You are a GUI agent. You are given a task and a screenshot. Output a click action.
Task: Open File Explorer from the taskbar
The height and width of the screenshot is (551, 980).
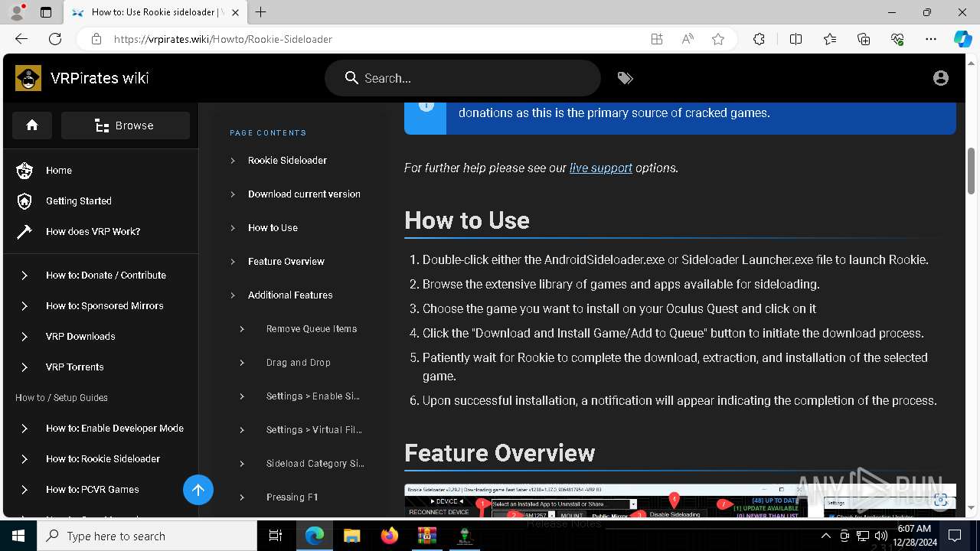pyautogui.click(x=351, y=536)
